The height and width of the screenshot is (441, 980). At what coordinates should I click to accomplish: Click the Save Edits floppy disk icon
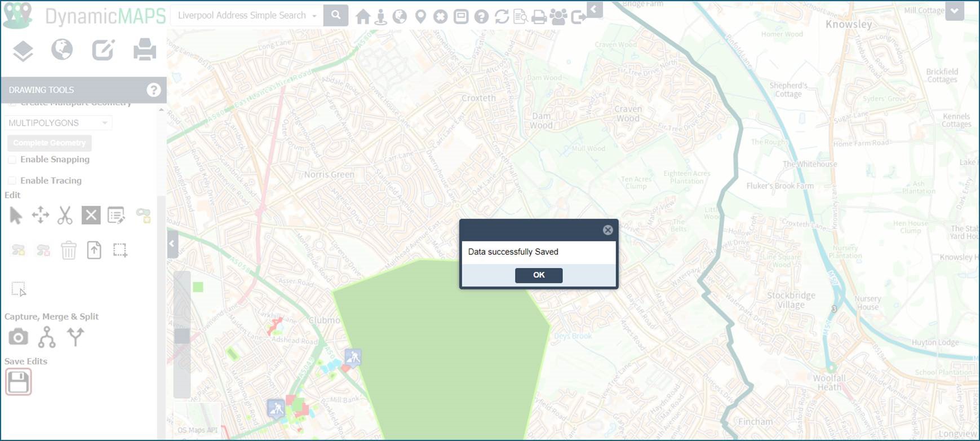click(x=19, y=382)
